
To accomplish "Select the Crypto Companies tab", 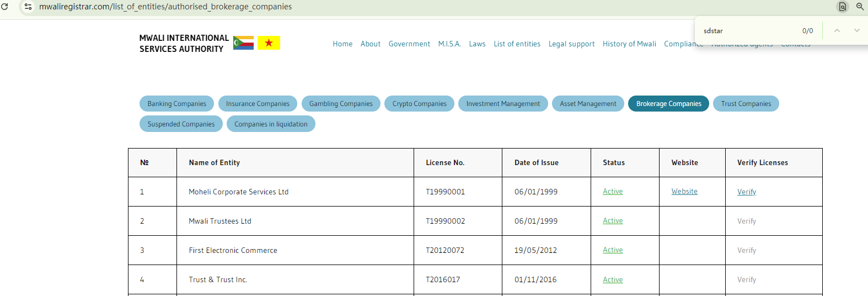I will click(x=419, y=104).
